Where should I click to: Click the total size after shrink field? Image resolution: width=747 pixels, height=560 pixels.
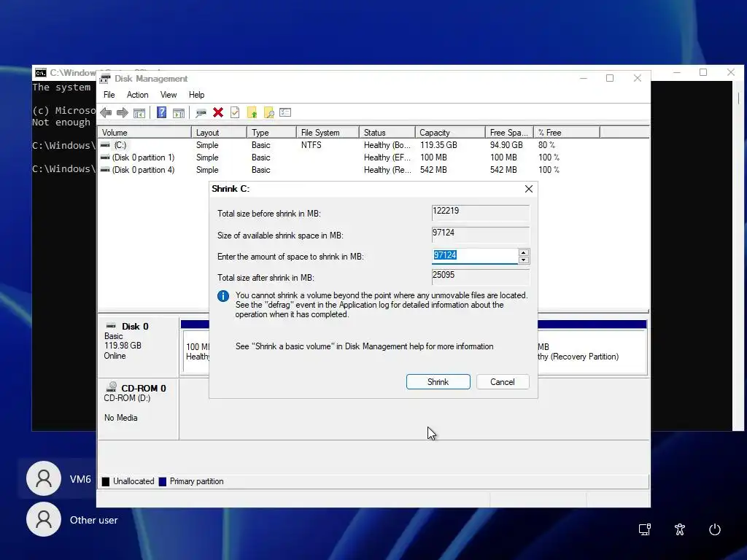(480, 276)
